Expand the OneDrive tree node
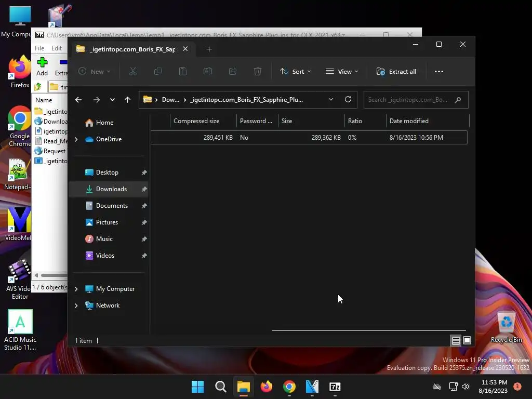Image resolution: width=532 pixels, height=399 pixels. (76, 139)
